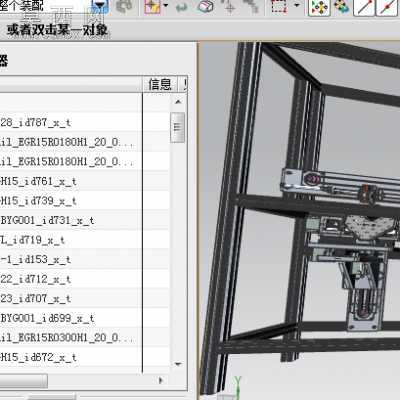The width and height of the screenshot is (400, 400).
Task: Click the vertical scrollbar thumb of the list
Action: click(178, 128)
